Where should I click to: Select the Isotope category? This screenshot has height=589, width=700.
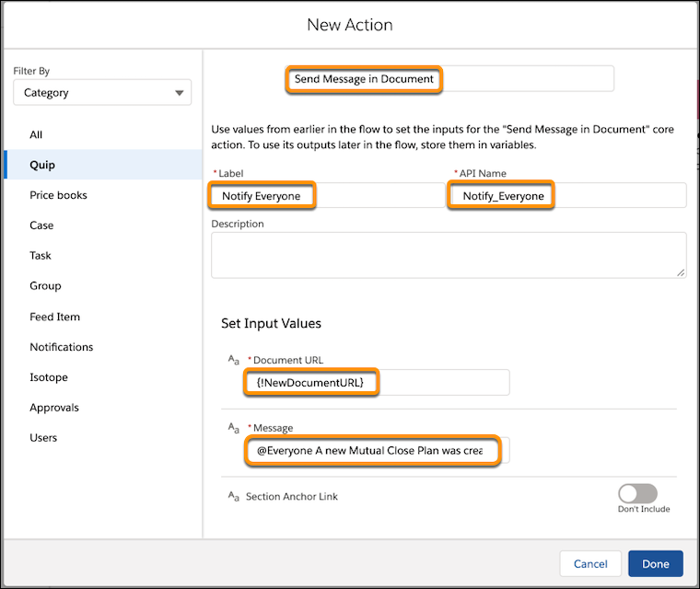49,377
